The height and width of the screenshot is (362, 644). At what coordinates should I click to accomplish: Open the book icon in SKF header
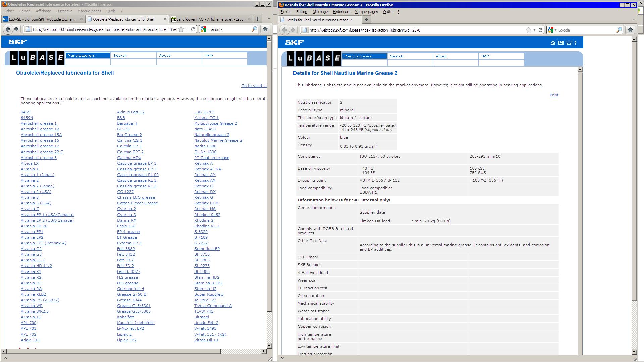point(561,43)
